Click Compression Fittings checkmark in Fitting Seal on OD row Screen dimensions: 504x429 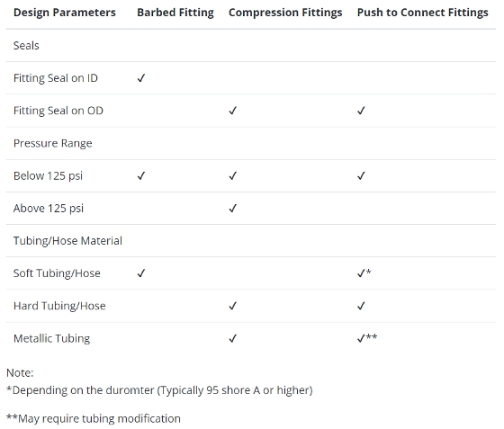coord(233,111)
